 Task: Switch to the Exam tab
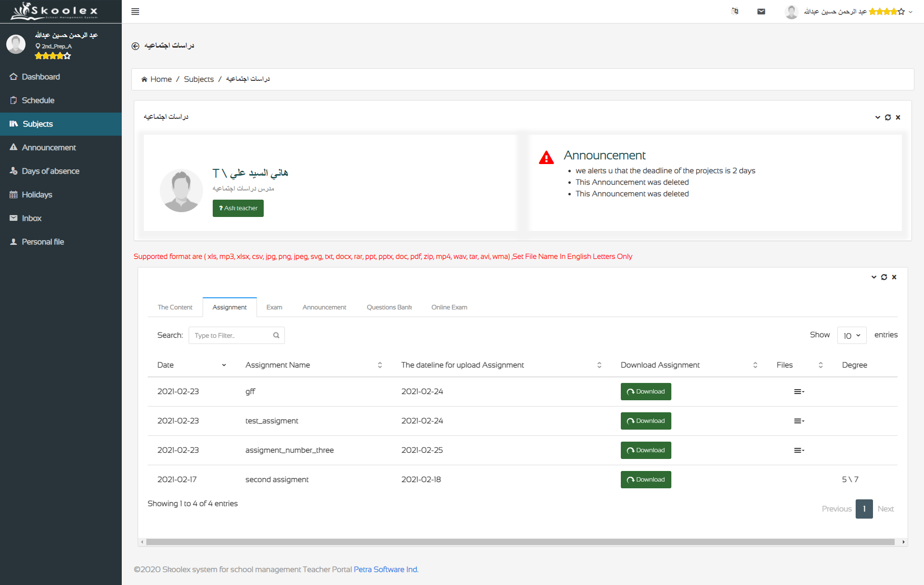274,307
